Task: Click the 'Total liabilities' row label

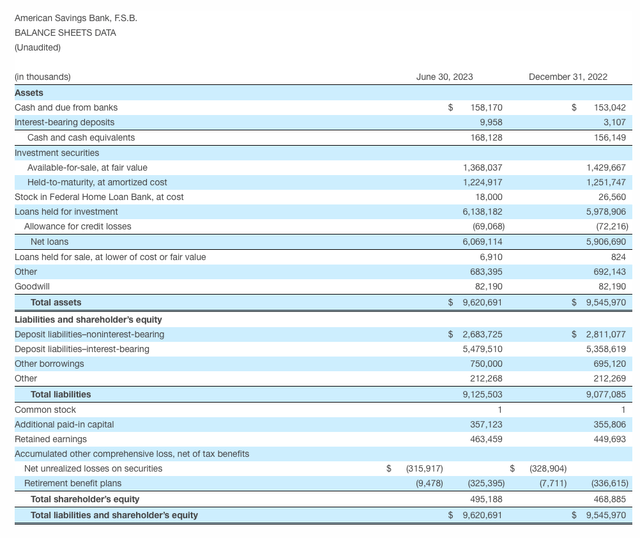Action: (x=61, y=394)
